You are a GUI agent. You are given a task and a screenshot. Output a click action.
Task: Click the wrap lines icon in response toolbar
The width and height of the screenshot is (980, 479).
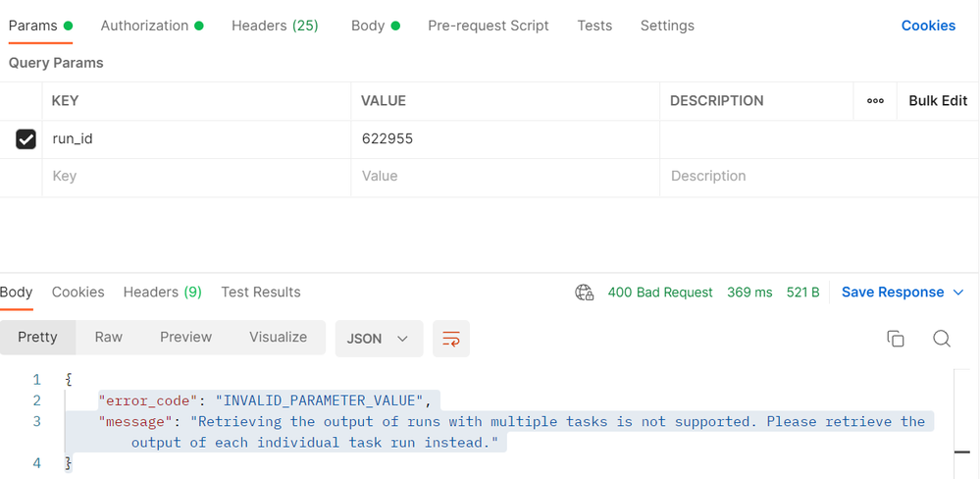click(451, 339)
